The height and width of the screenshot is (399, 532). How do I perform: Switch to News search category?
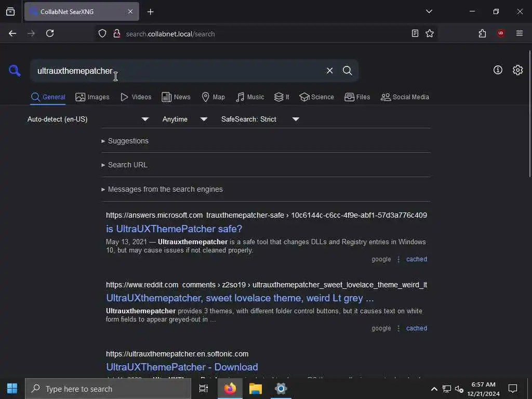coord(176,97)
